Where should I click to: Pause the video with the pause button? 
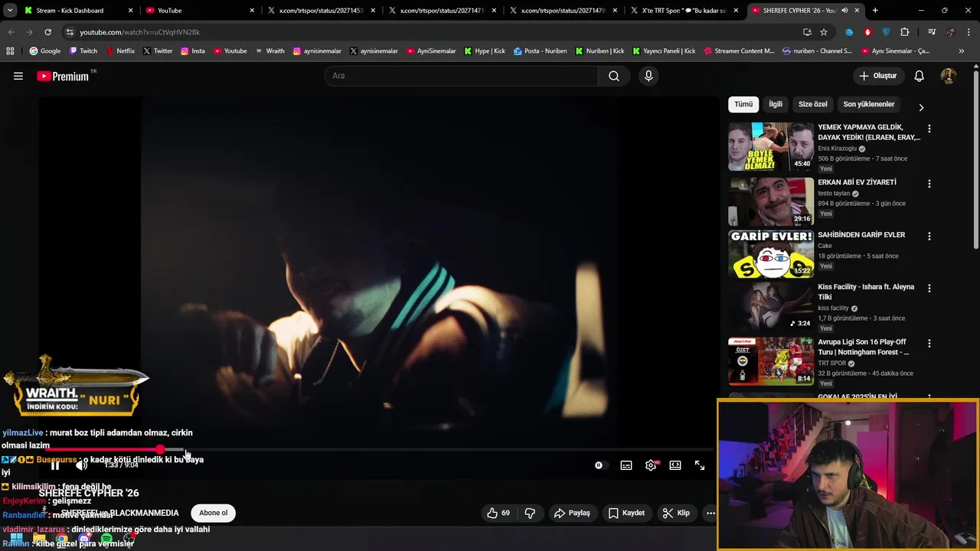click(55, 465)
